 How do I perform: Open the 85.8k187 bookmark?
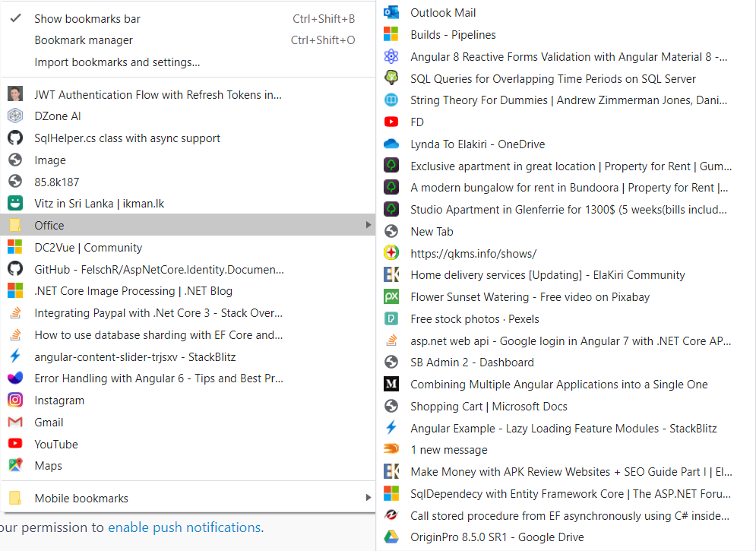coord(188,182)
